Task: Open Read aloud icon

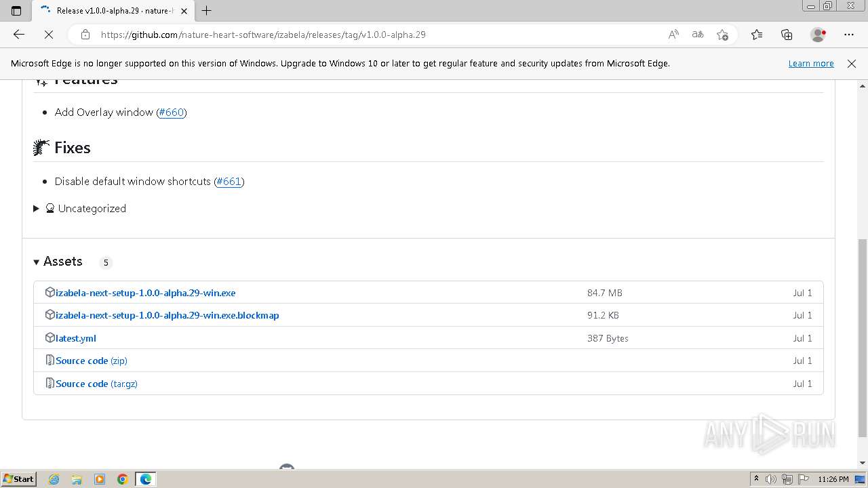Action: [x=673, y=35]
